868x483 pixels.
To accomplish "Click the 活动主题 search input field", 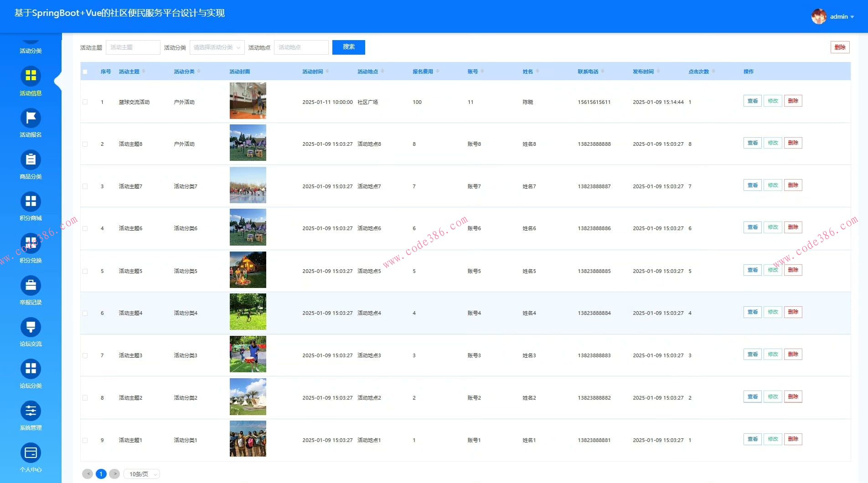I will pos(133,47).
